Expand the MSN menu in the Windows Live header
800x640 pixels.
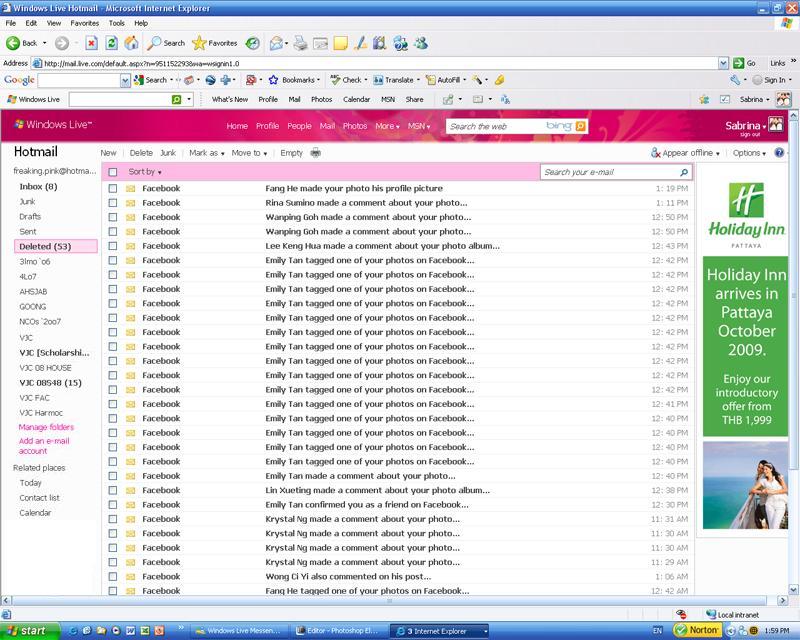point(419,126)
